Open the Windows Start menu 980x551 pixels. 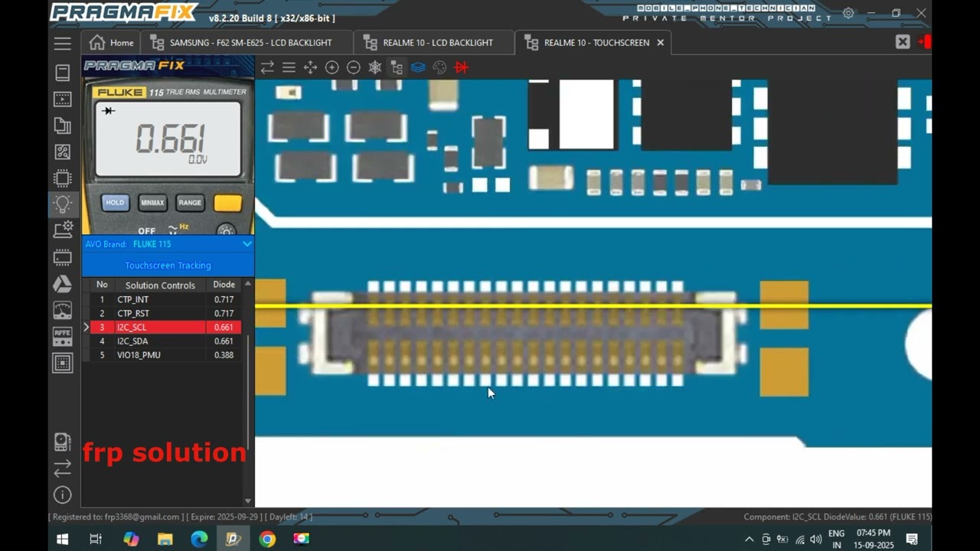63,539
